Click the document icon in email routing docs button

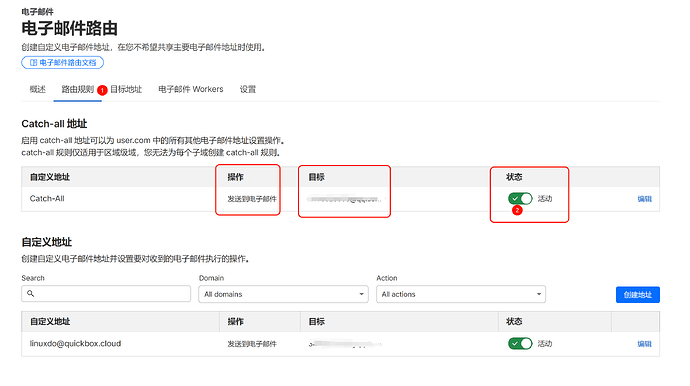33,62
